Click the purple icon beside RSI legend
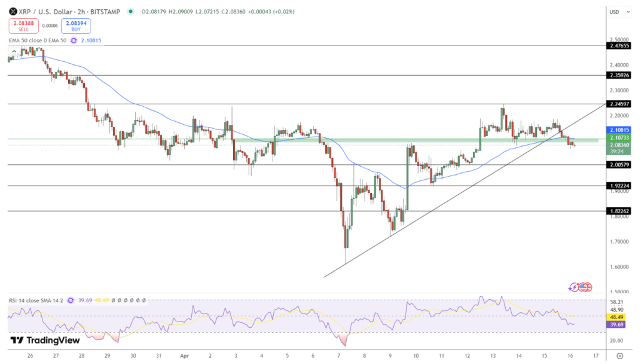 coord(71,300)
